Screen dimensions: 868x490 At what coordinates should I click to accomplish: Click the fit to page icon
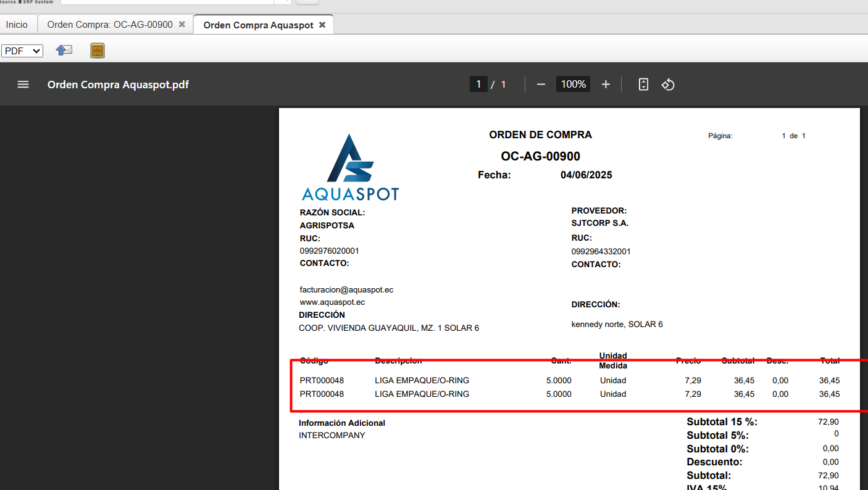643,85
